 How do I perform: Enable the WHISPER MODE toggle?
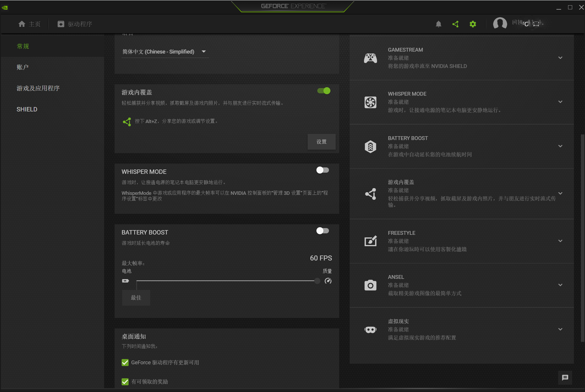coord(323,170)
